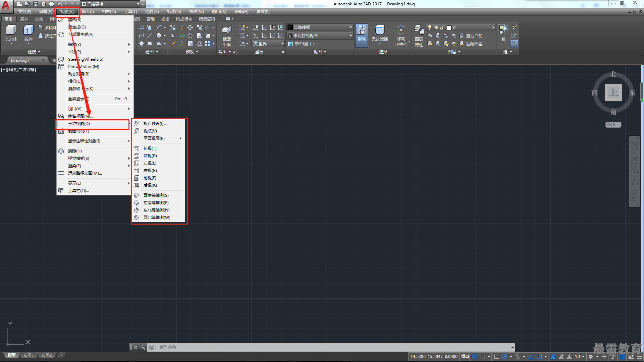Choose 右视(R) right view
Screen dimensions: 644x362
pyautogui.click(x=159, y=170)
